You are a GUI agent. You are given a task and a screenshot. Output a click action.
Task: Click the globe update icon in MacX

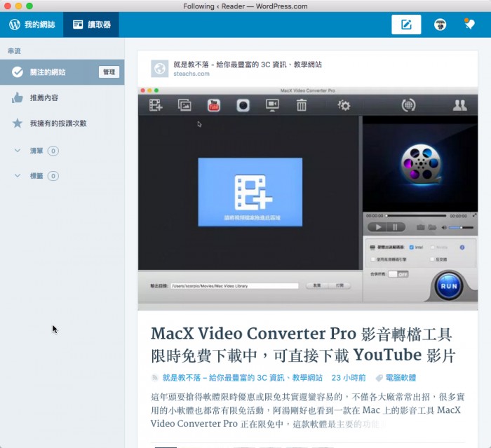tap(409, 105)
